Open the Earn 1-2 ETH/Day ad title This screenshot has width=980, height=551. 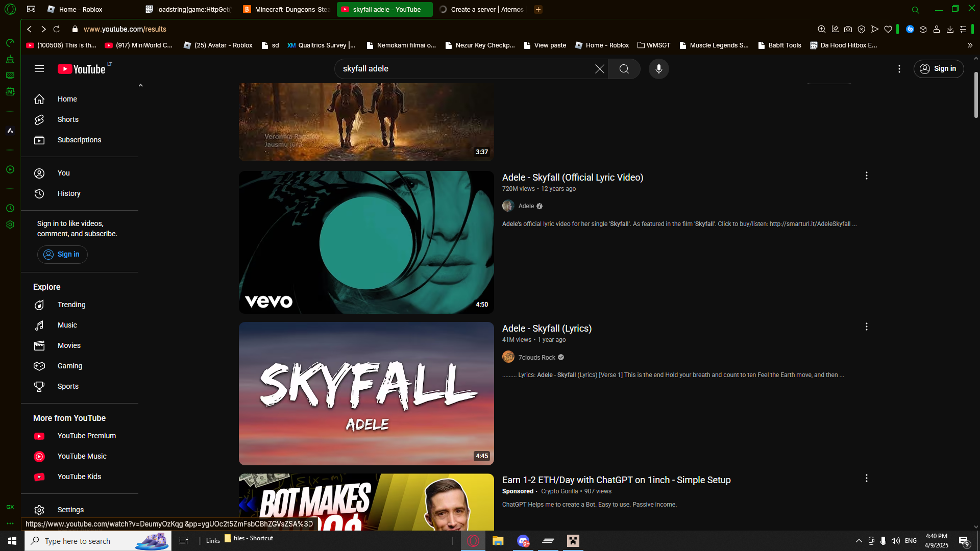616,480
